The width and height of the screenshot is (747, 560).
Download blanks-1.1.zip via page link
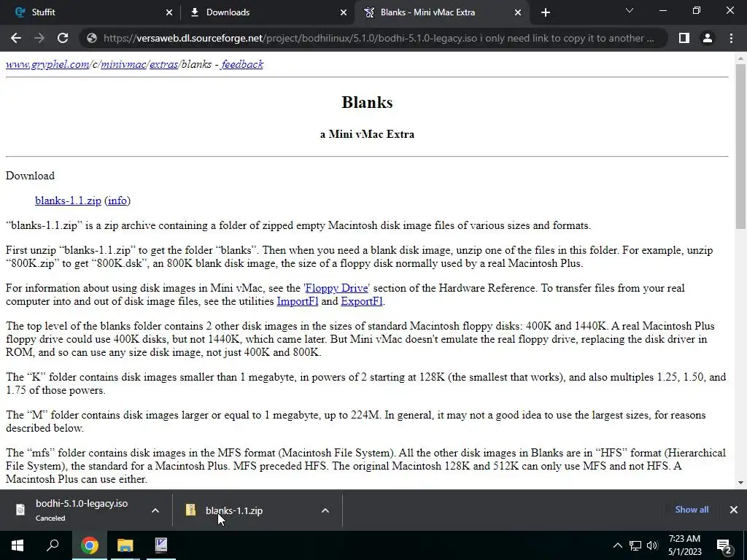(68, 201)
